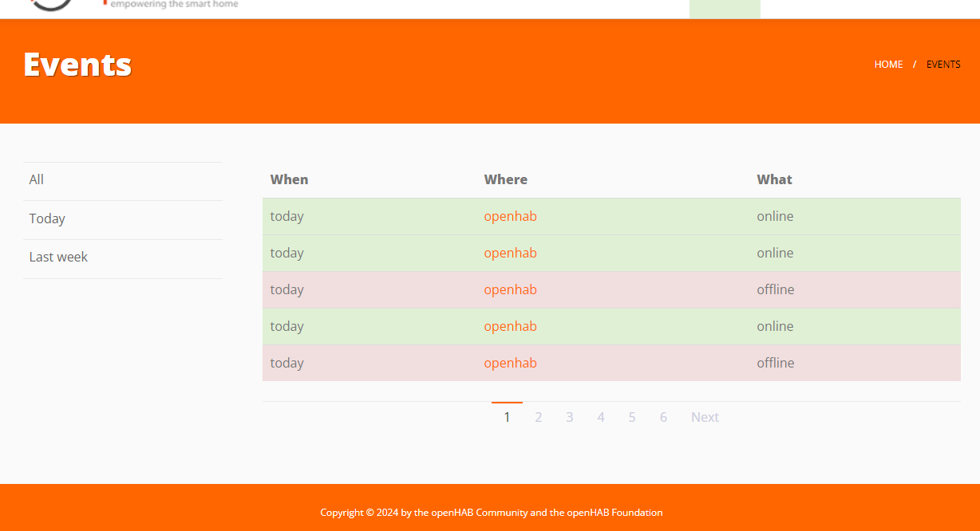This screenshot has width=980, height=531.
Task: Click Next in the pagination
Action: click(x=705, y=417)
